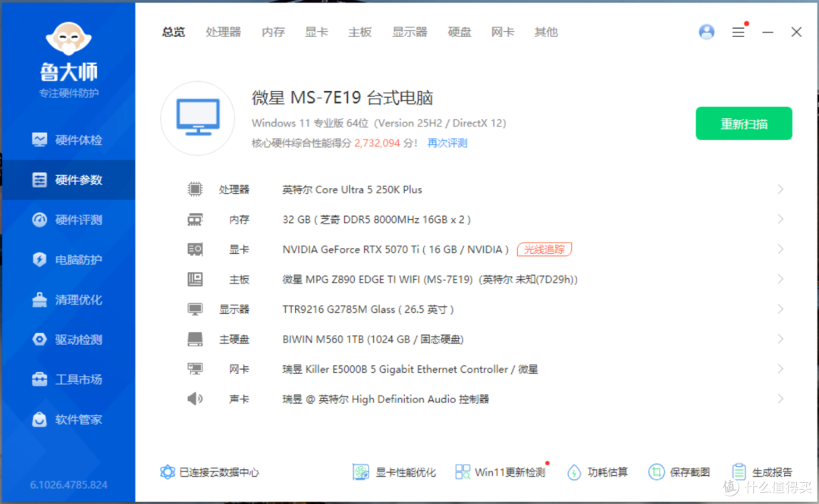819x504 pixels.
Task: Click the 网卡 network adapter icon
Action: coord(195,369)
